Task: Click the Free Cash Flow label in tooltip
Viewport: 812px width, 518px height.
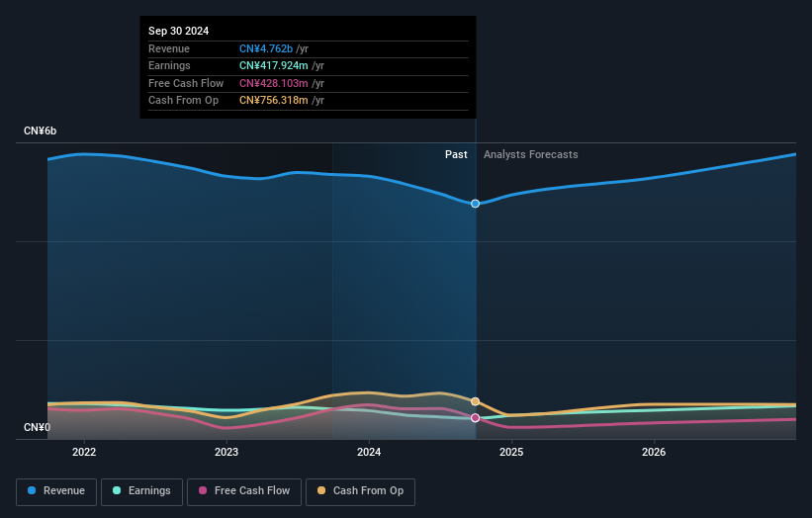Action: (x=186, y=83)
